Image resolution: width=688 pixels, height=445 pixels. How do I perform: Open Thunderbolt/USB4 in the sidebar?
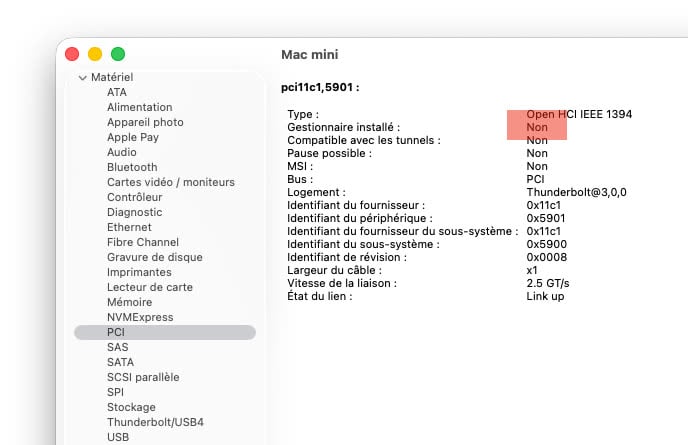155,422
